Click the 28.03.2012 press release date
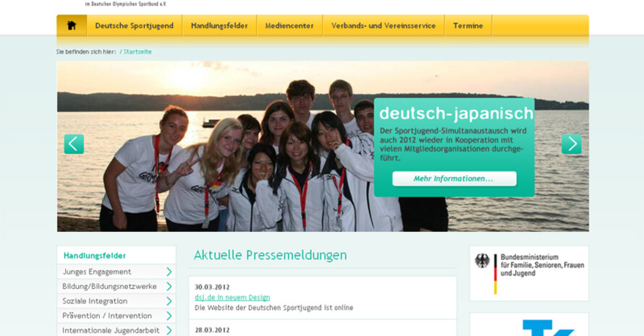This screenshot has height=336, width=644. point(212,330)
